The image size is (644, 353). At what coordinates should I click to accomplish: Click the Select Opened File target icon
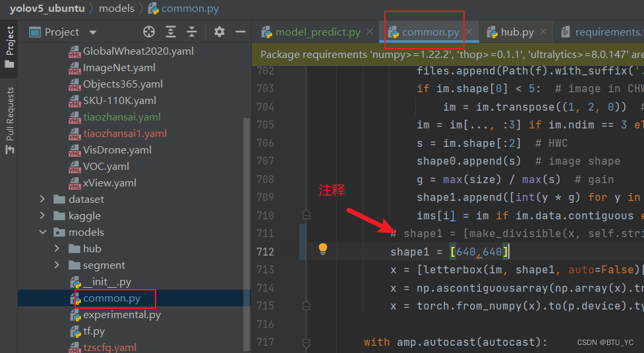click(x=149, y=32)
